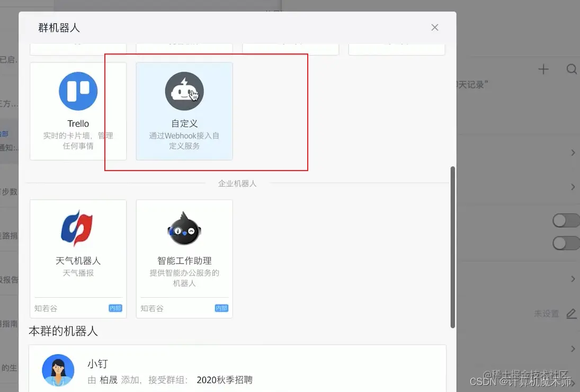Viewport: 580px width, 392px height.
Task: Click the plus icon to add members
Action: coord(543,69)
